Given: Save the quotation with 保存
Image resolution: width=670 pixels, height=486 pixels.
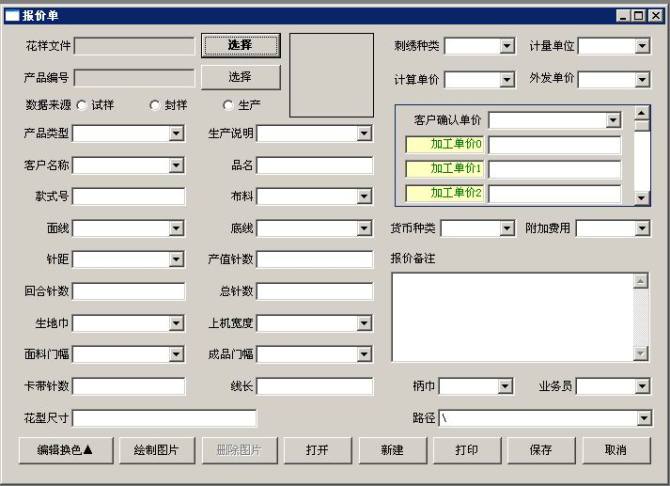Looking at the screenshot, I should pos(541,450).
